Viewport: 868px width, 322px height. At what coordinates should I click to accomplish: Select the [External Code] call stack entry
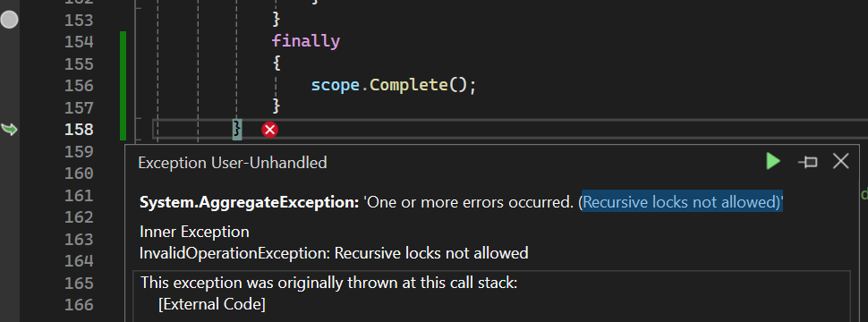click(x=211, y=304)
